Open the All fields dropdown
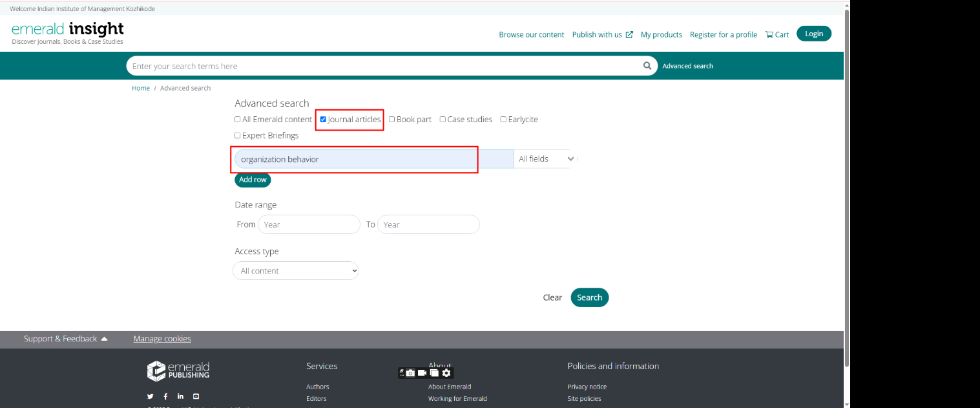 [x=545, y=159]
